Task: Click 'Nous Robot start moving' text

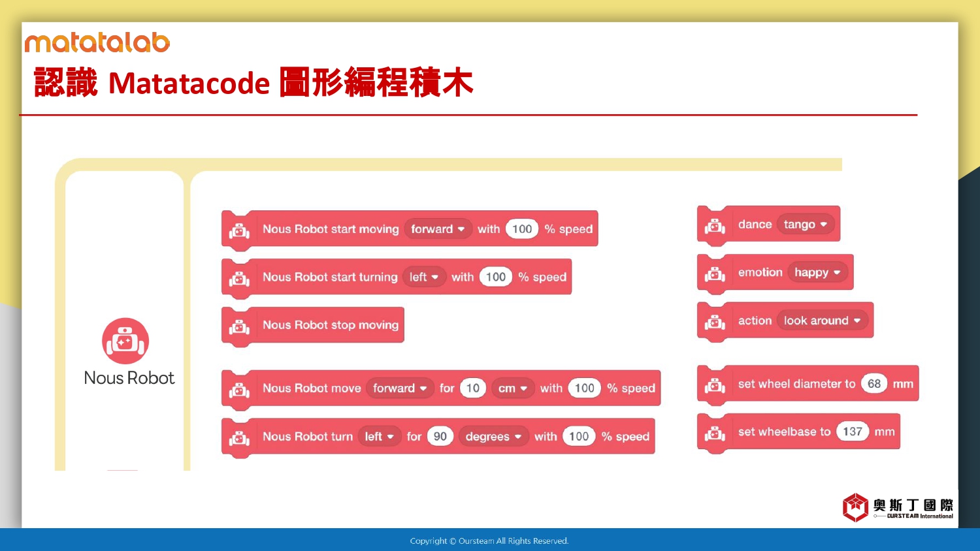Action: [331, 229]
